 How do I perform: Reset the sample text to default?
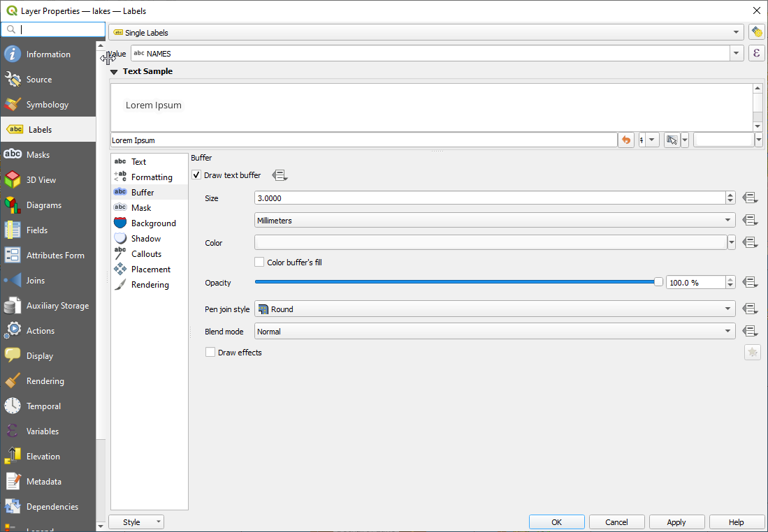[626, 140]
